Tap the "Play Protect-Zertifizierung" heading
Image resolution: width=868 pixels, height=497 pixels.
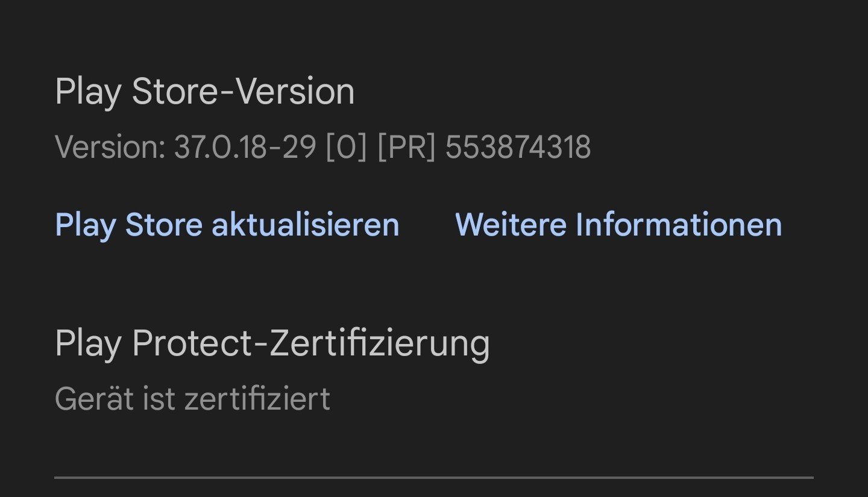[272, 344]
